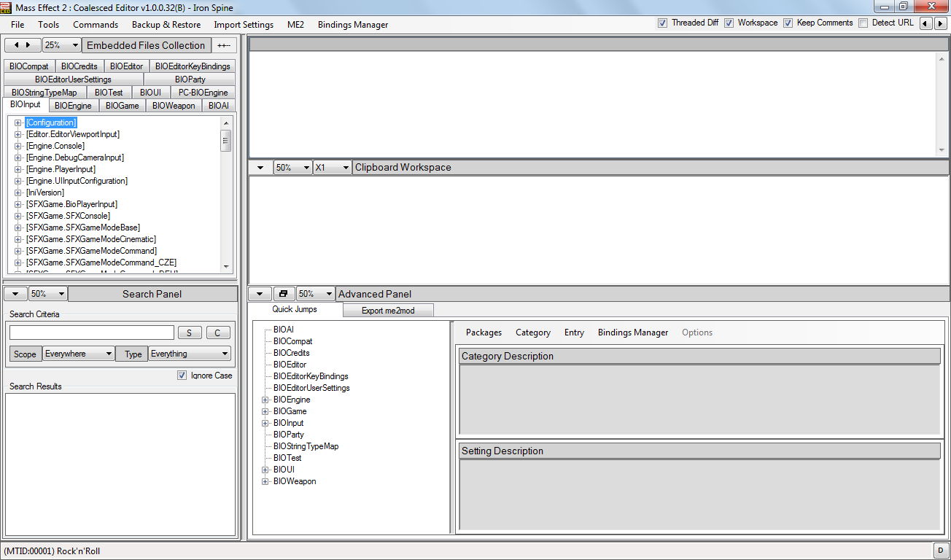Screen dimensions: 951x560
Task: Expand the [Engine.Console] tree node
Action: (18, 146)
